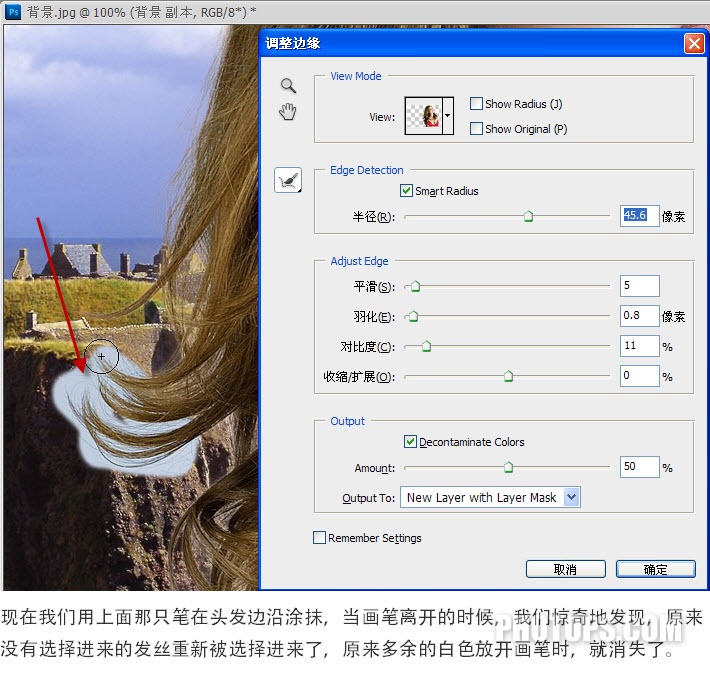The height and width of the screenshot is (673, 710).
Task: Enable the Show Original (P) checkbox
Action: pos(476,129)
